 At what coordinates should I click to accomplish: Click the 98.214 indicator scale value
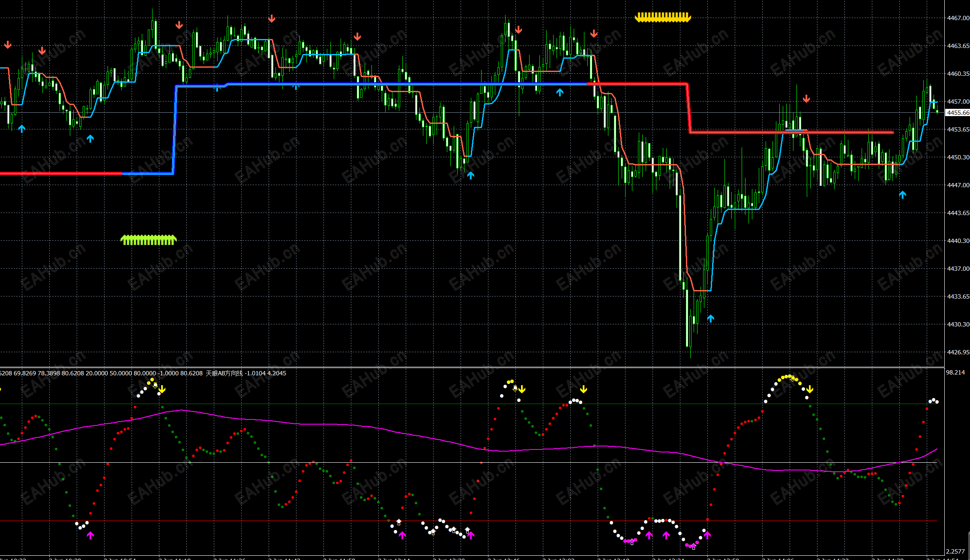point(955,372)
